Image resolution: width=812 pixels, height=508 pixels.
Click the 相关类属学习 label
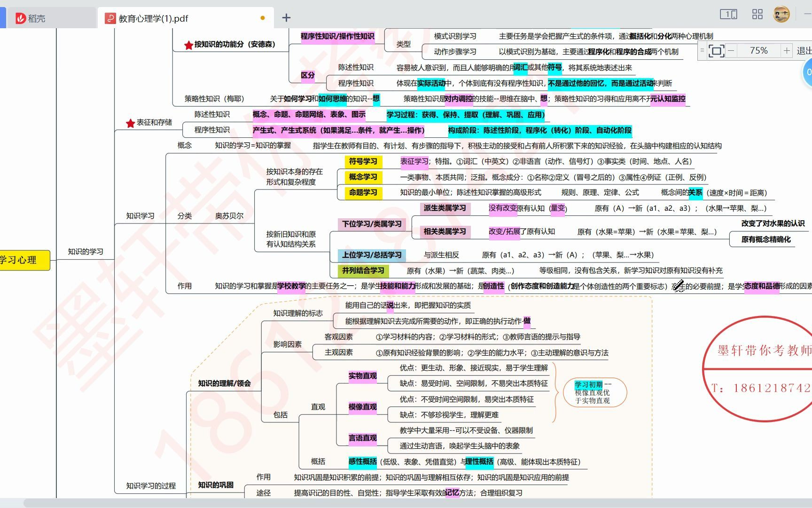pos(445,231)
